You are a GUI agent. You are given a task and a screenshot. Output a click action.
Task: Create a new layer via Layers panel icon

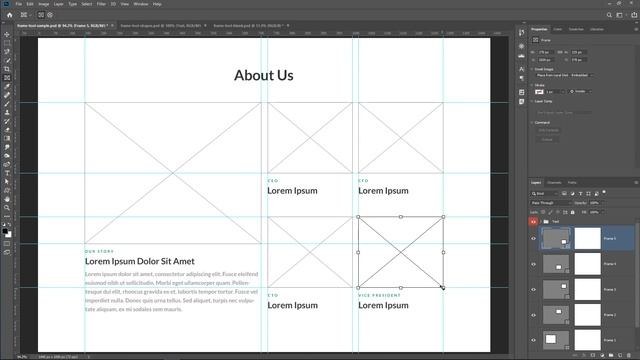click(620, 356)
